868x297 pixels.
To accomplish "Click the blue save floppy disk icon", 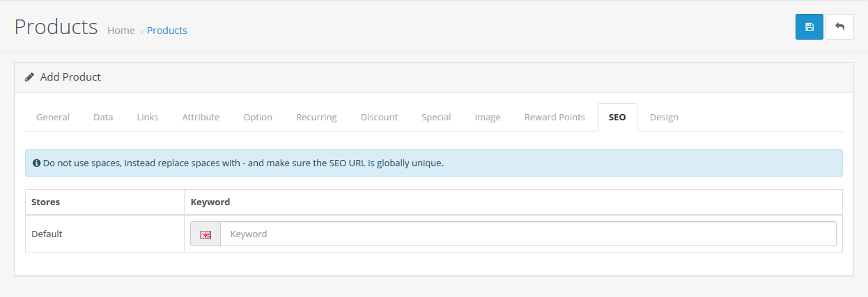I will tap(809, 26).
